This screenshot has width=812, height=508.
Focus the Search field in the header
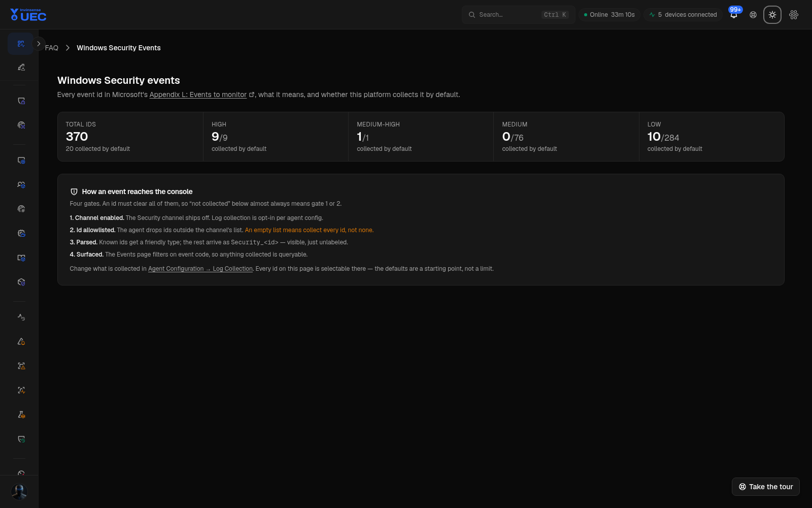point(518,15)
